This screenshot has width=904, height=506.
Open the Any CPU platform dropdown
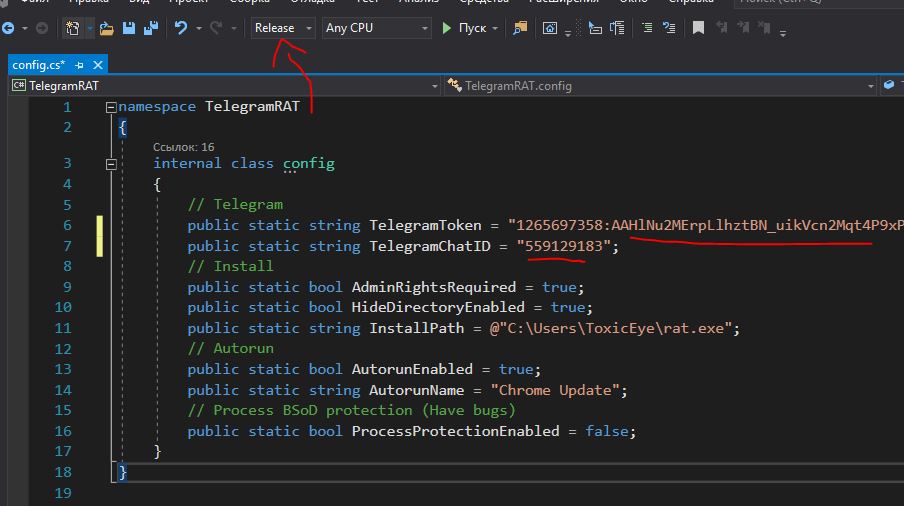coord(376,28)
